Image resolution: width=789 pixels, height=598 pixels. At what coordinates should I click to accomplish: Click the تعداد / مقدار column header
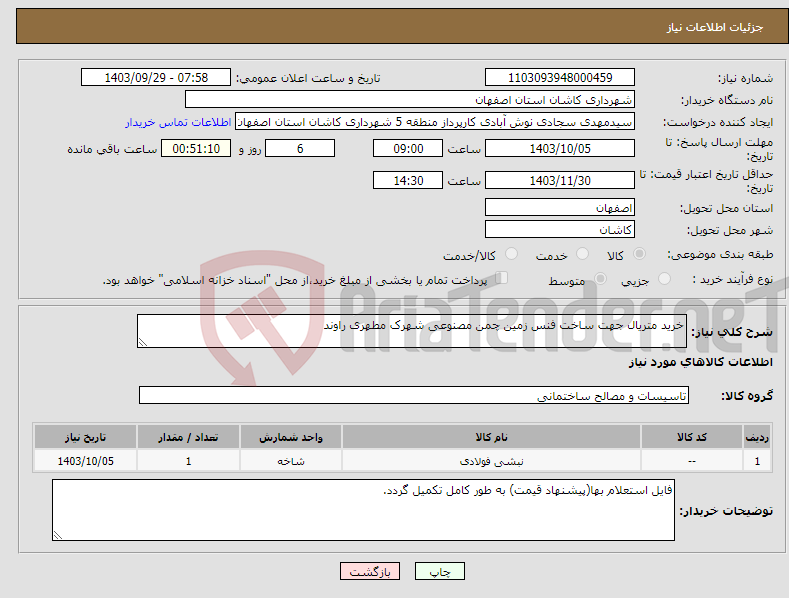click(188, 437)
